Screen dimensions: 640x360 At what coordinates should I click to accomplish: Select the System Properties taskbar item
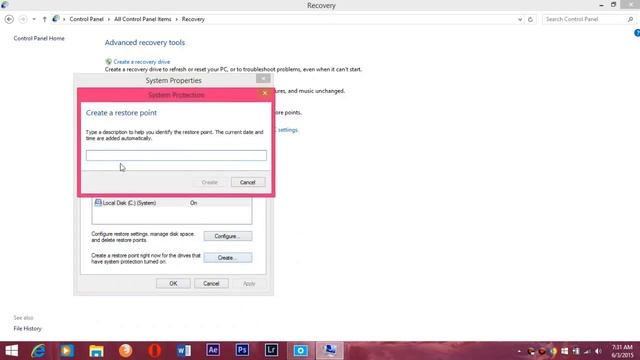[330, 351]
